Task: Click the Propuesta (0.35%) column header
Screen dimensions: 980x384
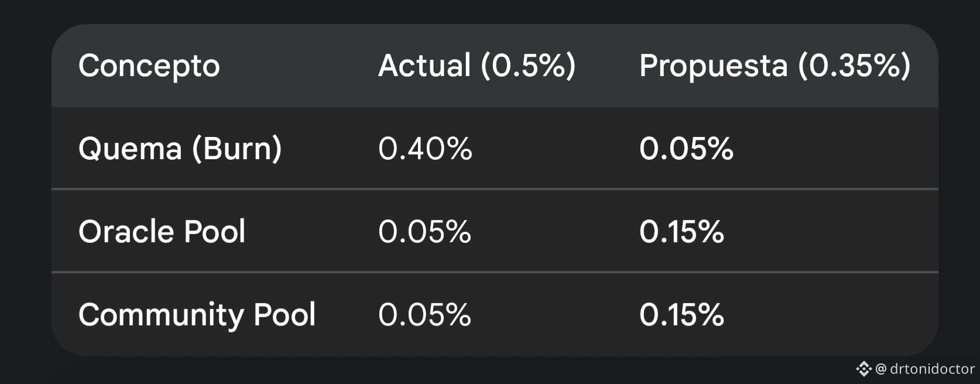Action: 775,66
